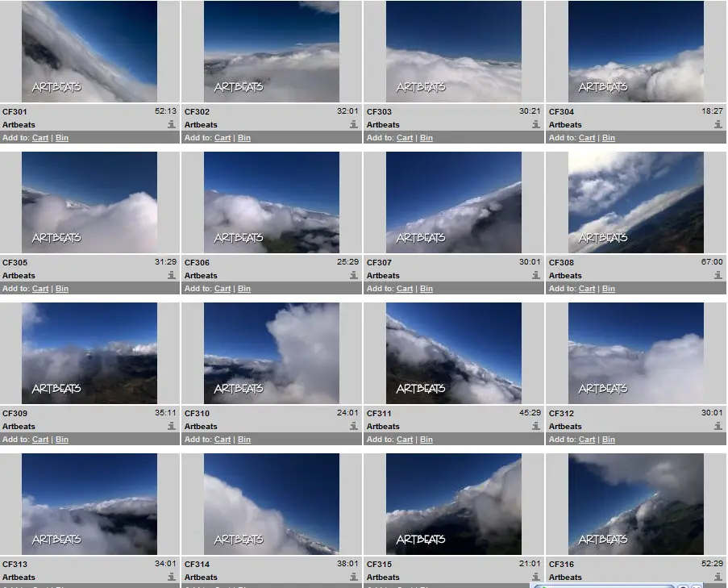Viewport: 728px width, 588px height.
Task: Open the CF303 cloud thumbnail
Action: click(454, 52)
